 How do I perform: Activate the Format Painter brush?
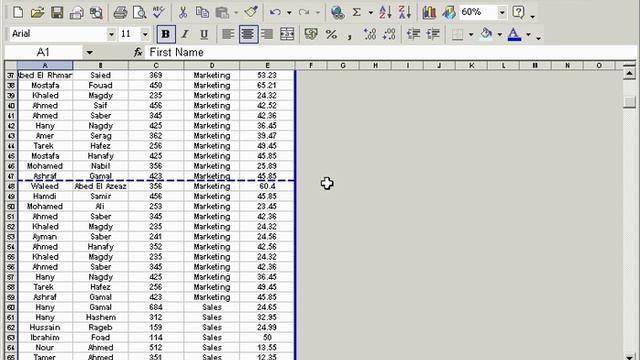pyautogui.click(x=251, y=13)
